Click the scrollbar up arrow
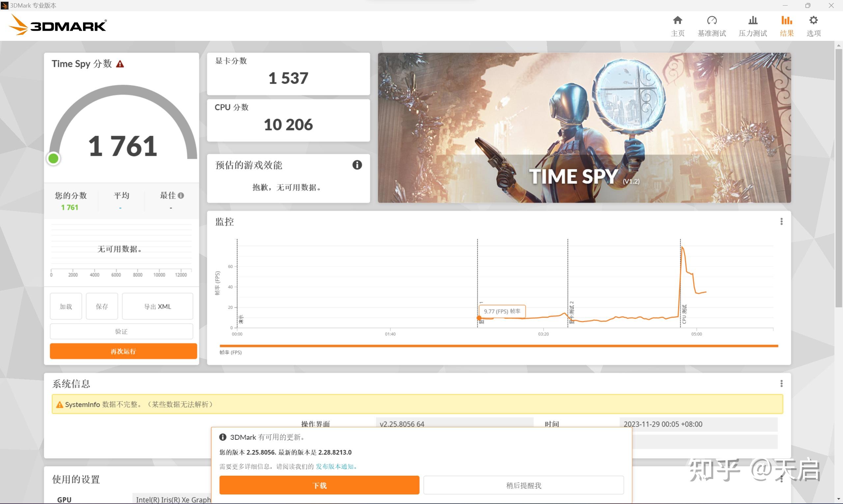 (x=839, y=45)
